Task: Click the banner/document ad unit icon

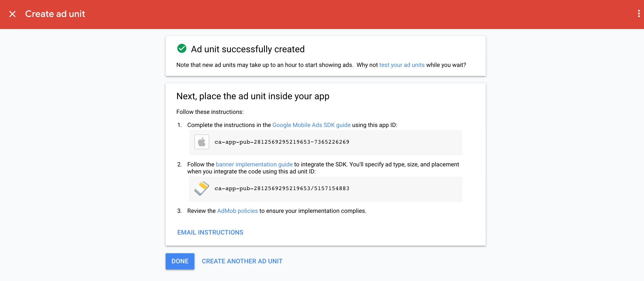Action: (x=202, y=189)
